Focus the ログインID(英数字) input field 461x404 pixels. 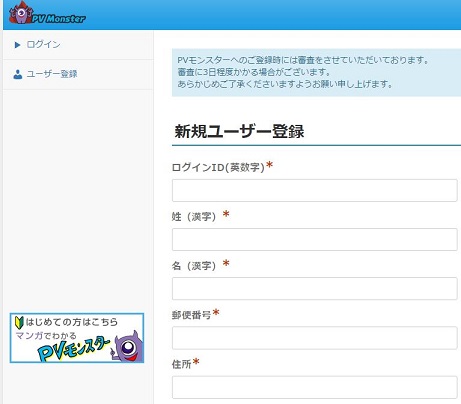[x=314, y=190]
